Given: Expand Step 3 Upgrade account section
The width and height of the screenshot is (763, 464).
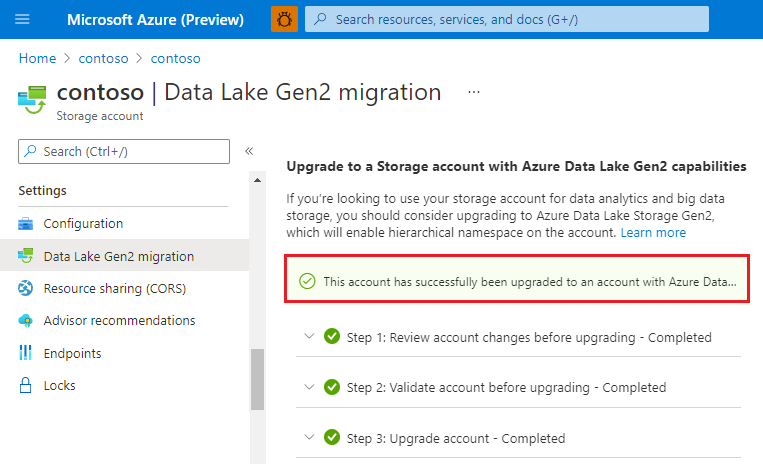Looking at the screenshot, I should 309,438.
